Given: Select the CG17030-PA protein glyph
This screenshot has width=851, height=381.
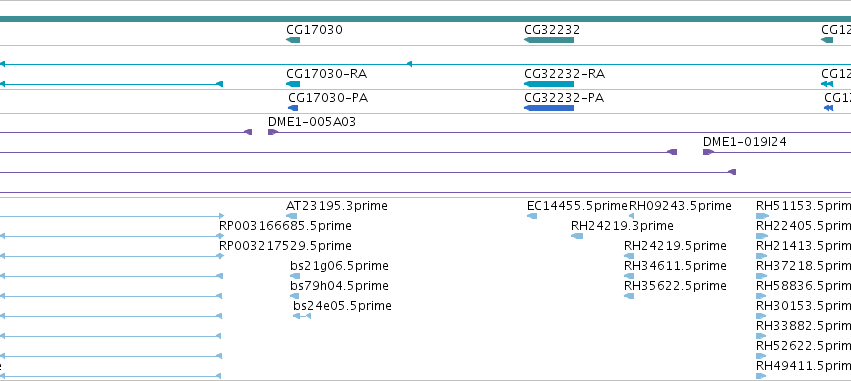Looking at the screenshot, I should [293, 108].
